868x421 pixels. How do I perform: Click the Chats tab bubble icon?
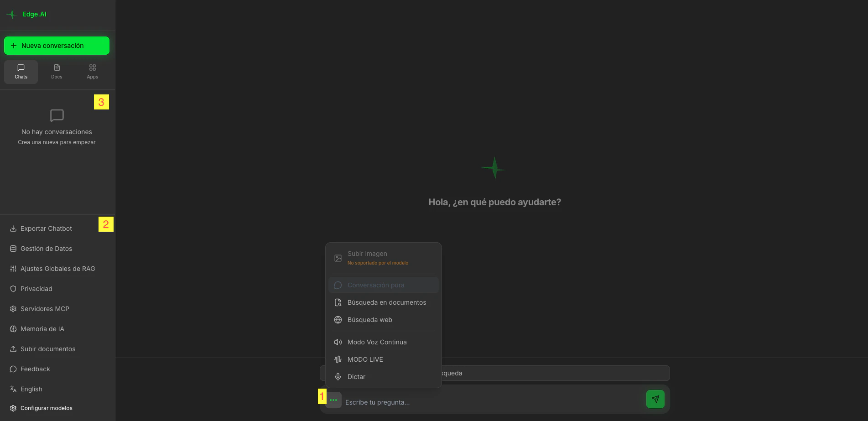21,68
